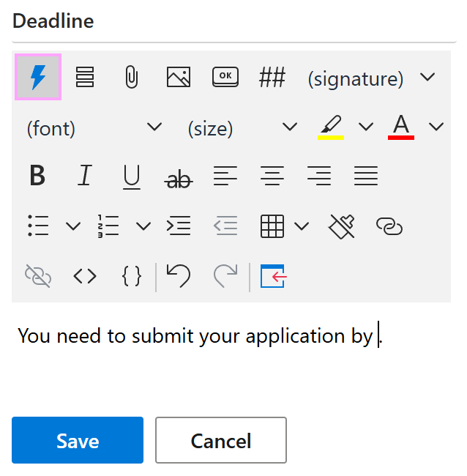This screenshot has width=467, height=476.
Task: Apply the red font color swatch
Action: click(401, 127)
